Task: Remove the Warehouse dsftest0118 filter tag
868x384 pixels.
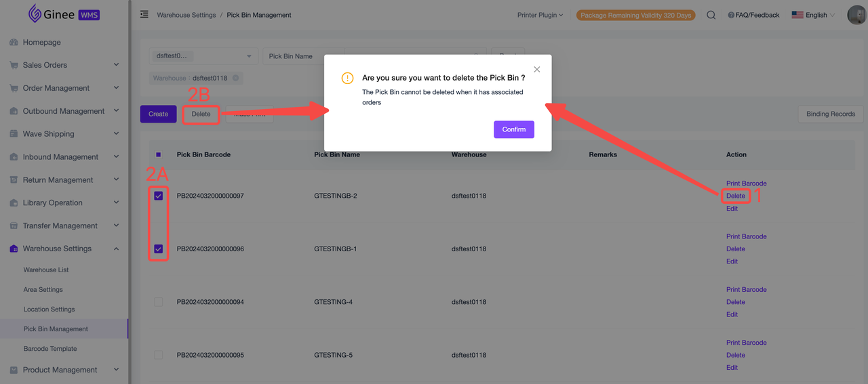Action: tap(235, 78)
